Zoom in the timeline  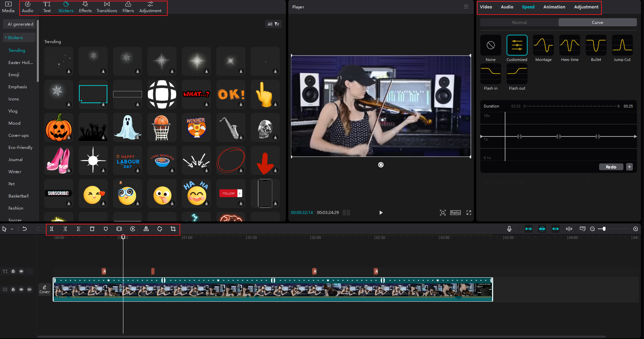pos(635,229)
